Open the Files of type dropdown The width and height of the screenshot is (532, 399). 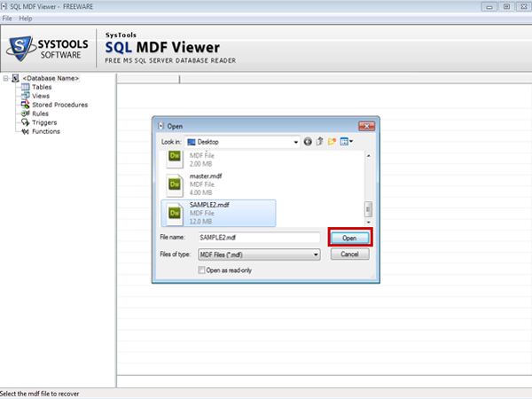coord(259,254)
